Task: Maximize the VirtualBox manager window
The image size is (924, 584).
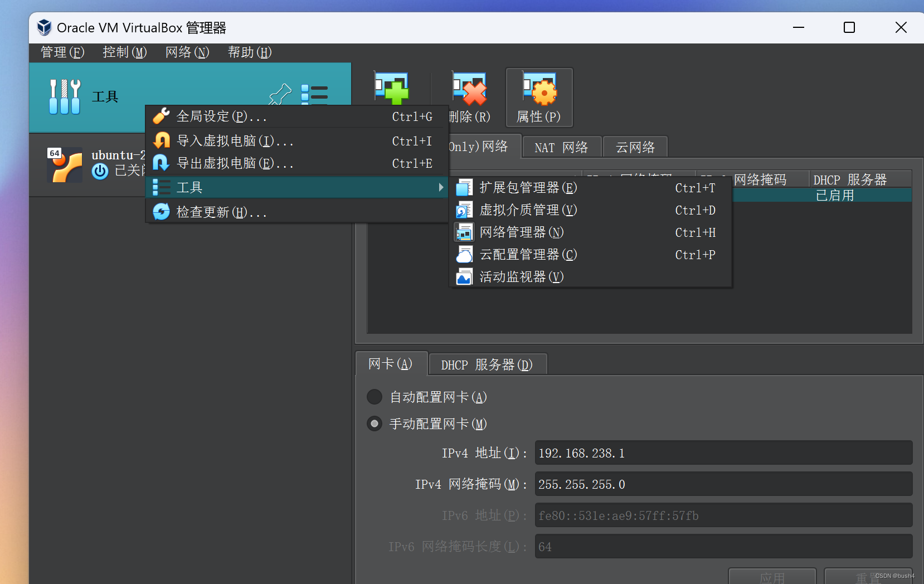Action: pos(849,27)
